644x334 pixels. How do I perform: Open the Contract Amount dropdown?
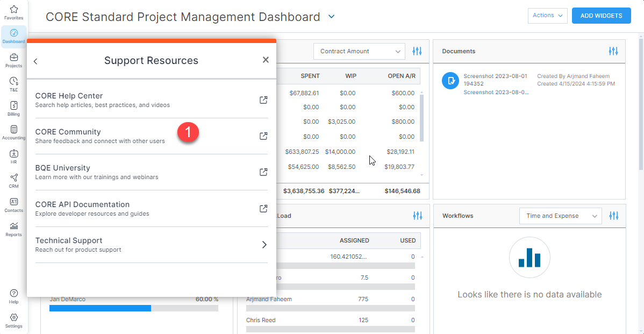click(x=360, y=51)
